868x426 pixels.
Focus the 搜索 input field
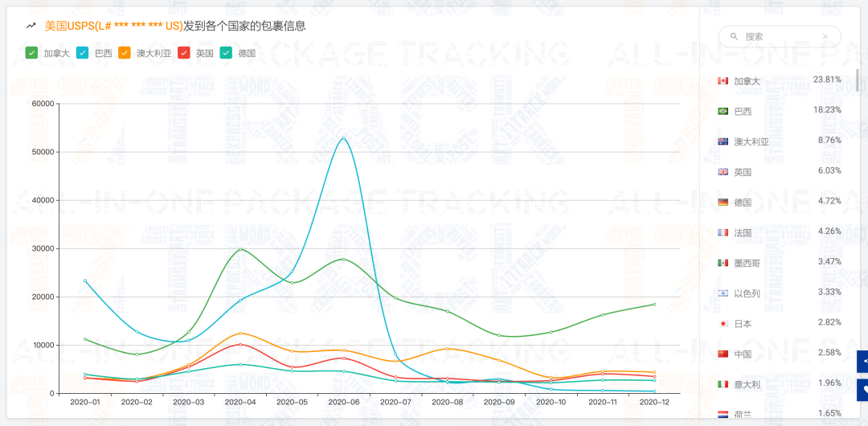coord(780,36)
